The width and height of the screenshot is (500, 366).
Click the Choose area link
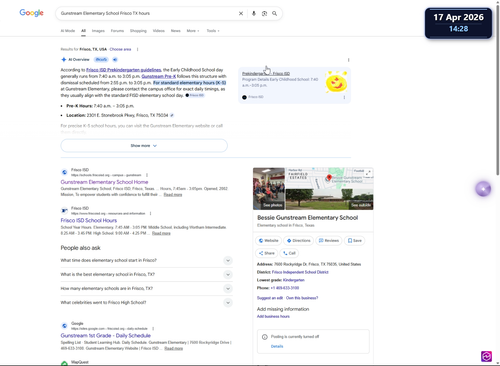[x=120, y=49]
